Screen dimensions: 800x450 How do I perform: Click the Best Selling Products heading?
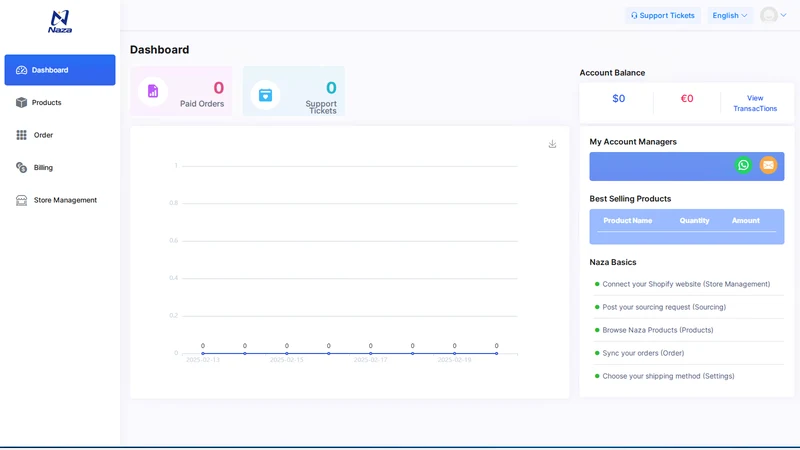pos(630,199)
